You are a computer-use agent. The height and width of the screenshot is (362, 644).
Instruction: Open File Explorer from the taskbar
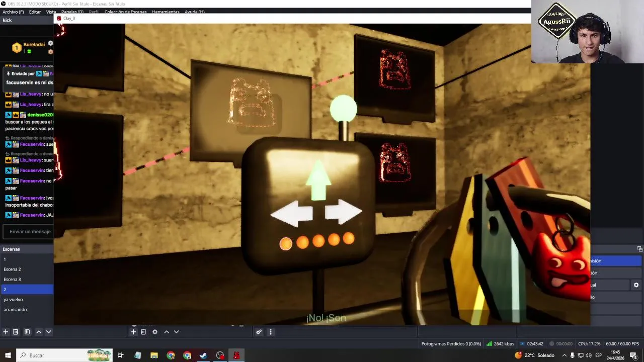(154, 355)
